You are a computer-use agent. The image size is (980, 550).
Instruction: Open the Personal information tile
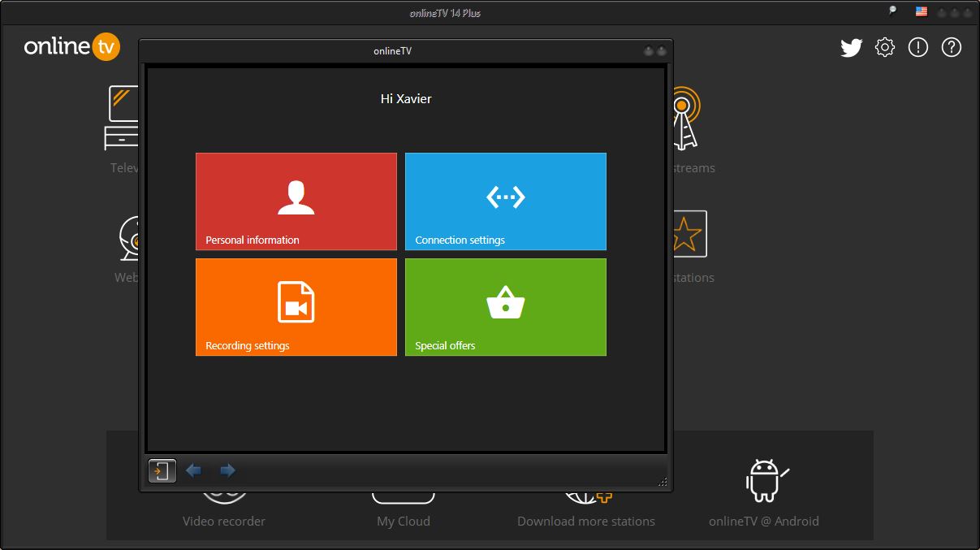coord(296,201)
